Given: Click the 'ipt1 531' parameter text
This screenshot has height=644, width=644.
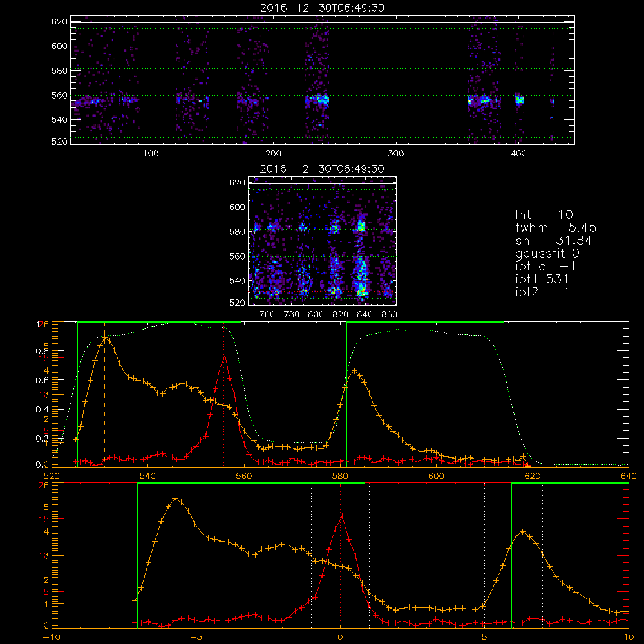Looking at the screenshot, I should [542, 279].
